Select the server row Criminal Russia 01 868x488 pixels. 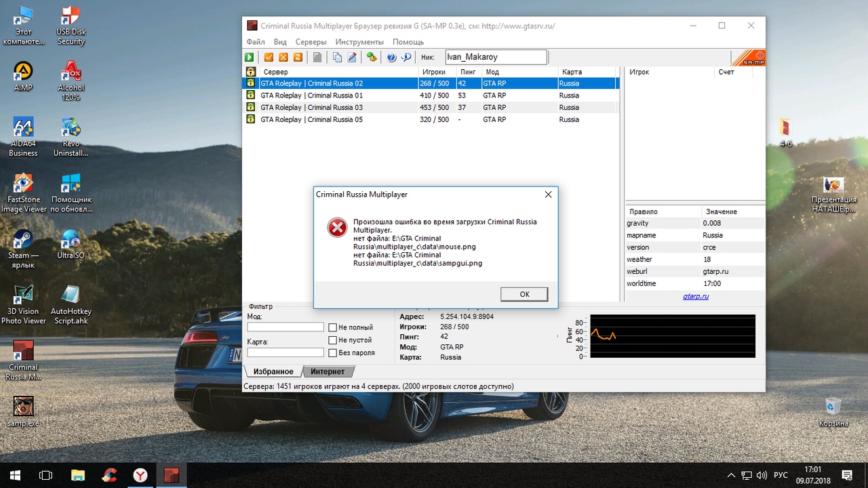[x=431, y=96]
